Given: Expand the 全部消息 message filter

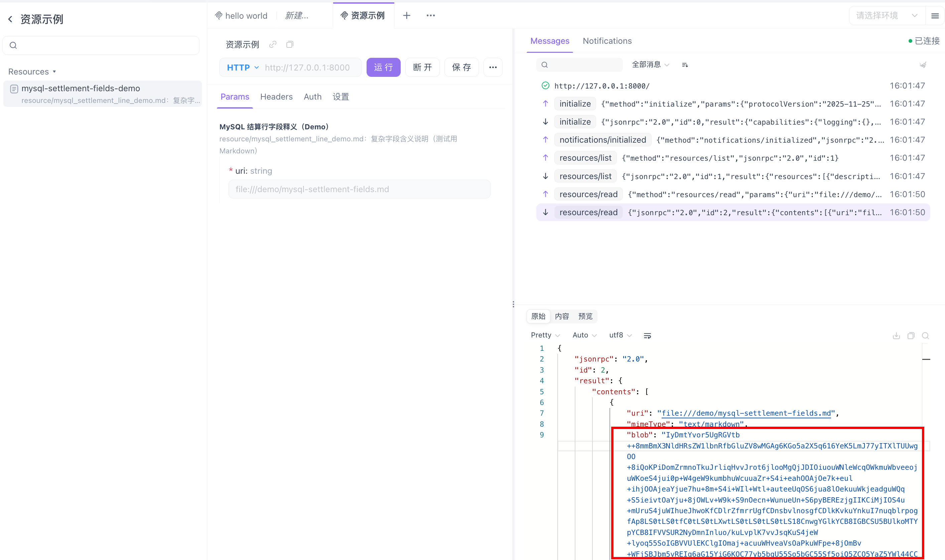Looking at the screenshot, I should (x=651, y=64).
